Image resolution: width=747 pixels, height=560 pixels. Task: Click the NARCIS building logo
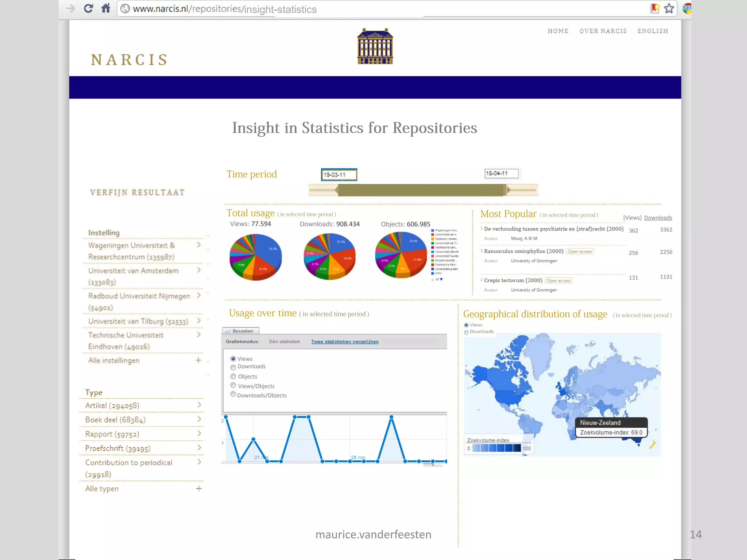pyautogui.click(x=375, y=46)
